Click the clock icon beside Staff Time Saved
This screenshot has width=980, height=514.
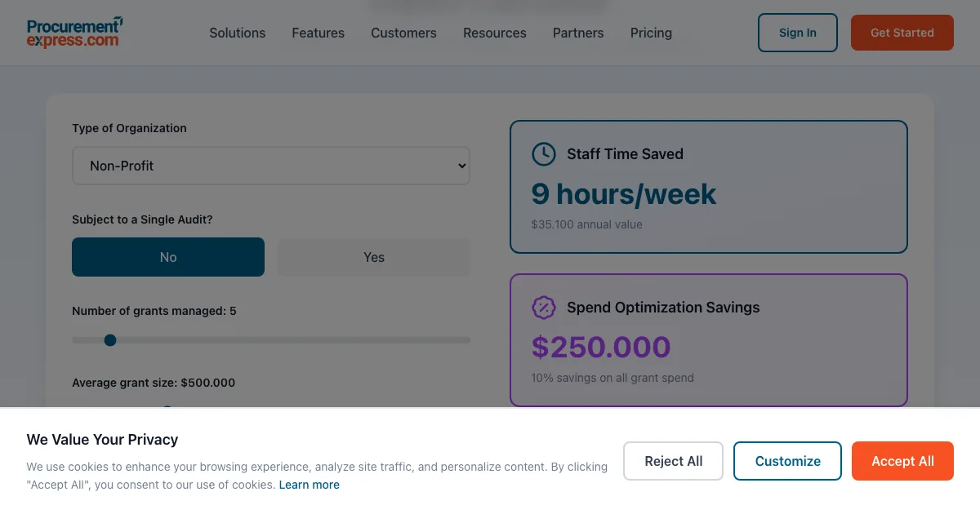coord(543,154)
